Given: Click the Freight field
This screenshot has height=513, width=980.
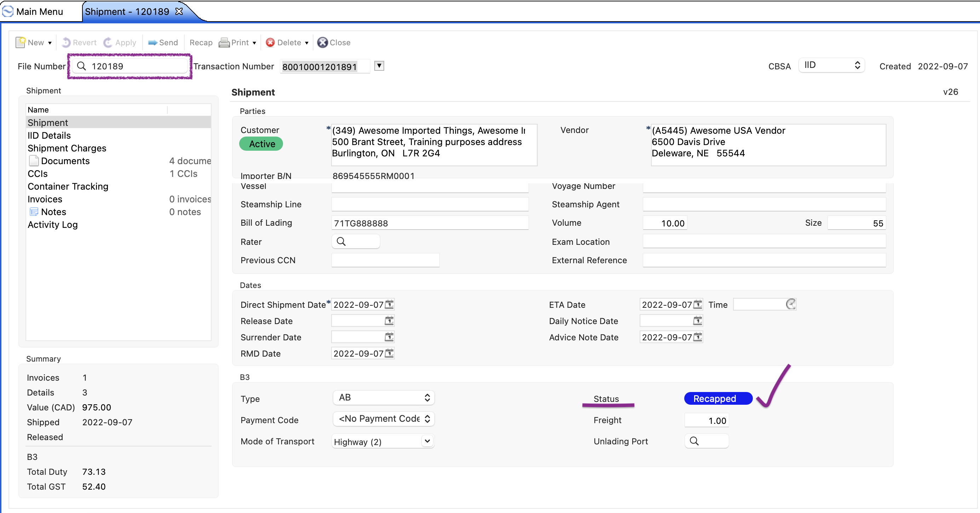Looking at the screenshot, I should pos(707,420).
